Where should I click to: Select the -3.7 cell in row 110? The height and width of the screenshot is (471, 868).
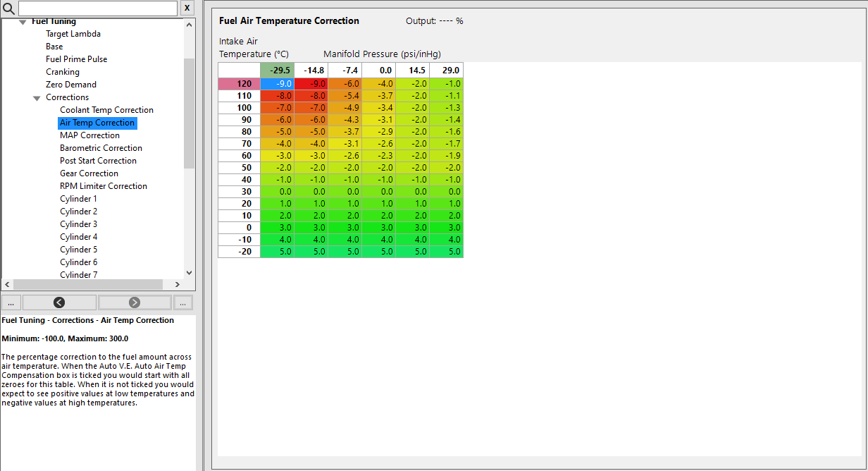point(379,95)
